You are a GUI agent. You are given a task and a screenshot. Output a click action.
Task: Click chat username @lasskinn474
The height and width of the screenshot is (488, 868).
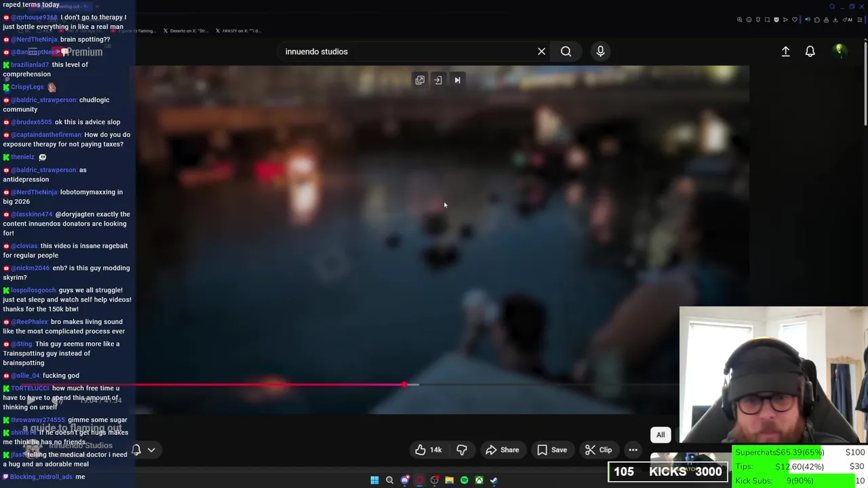(x=32, y=214)
